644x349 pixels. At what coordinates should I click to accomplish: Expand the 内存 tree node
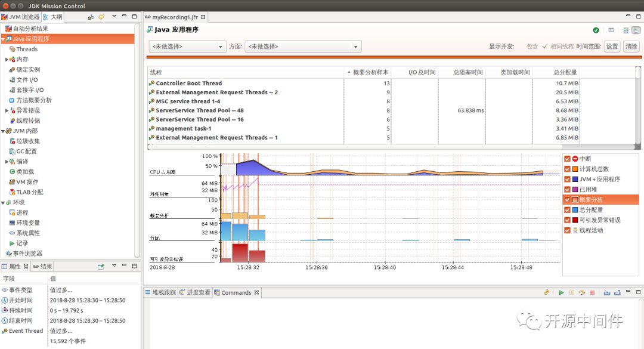coord(7,60)
